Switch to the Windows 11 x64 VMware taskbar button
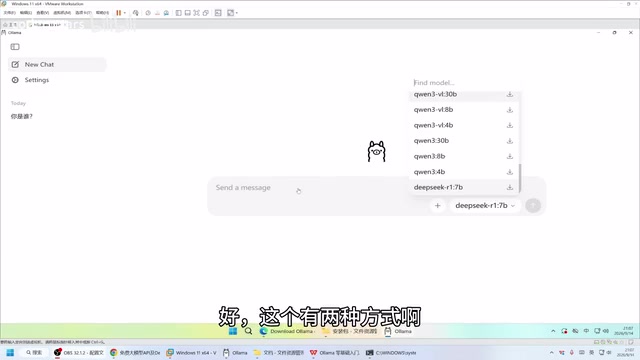 point(192,352)
